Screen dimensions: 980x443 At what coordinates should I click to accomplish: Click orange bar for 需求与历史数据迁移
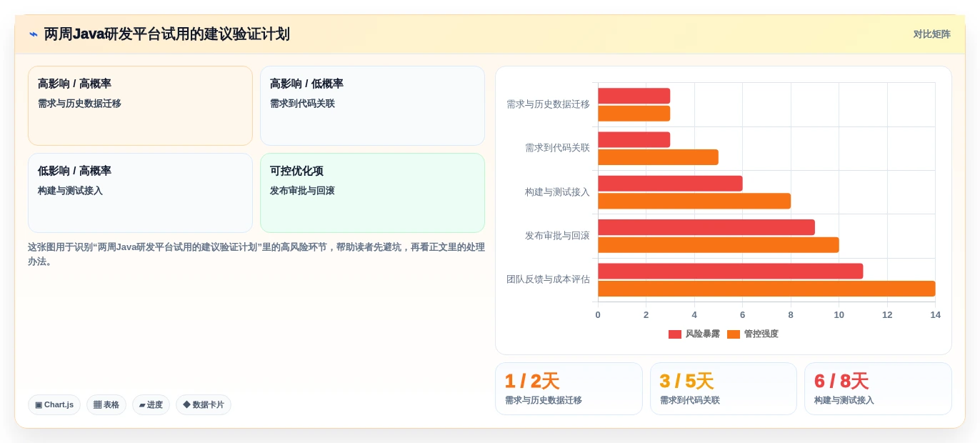[634, 114]
